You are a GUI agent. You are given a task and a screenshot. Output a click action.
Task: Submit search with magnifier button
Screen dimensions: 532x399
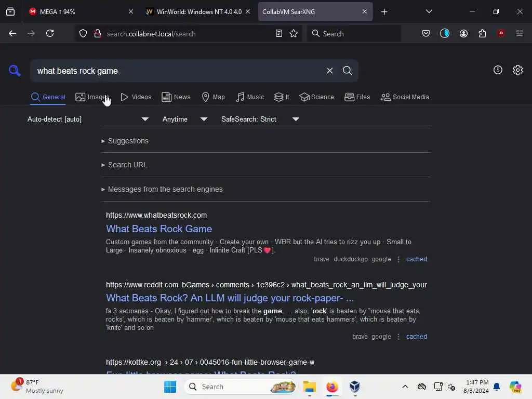[347, 71]
